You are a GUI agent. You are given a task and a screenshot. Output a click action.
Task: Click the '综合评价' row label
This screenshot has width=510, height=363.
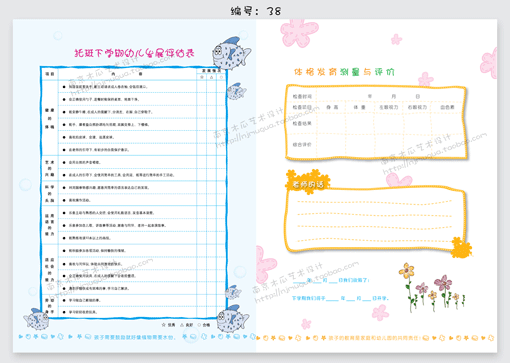coord(302,145)
